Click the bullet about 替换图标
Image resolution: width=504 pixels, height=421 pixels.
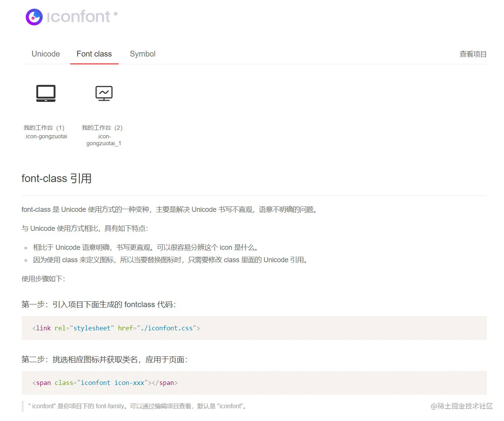coord(171,260)
